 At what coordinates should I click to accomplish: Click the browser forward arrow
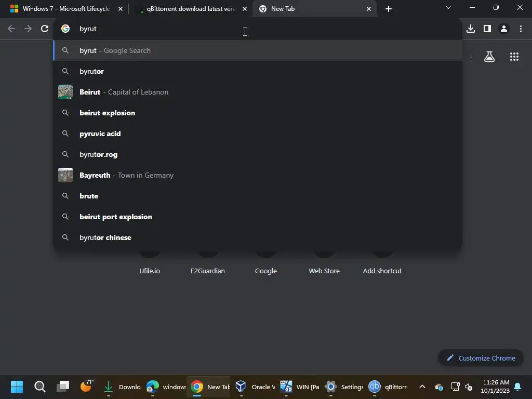click(28, 29)
